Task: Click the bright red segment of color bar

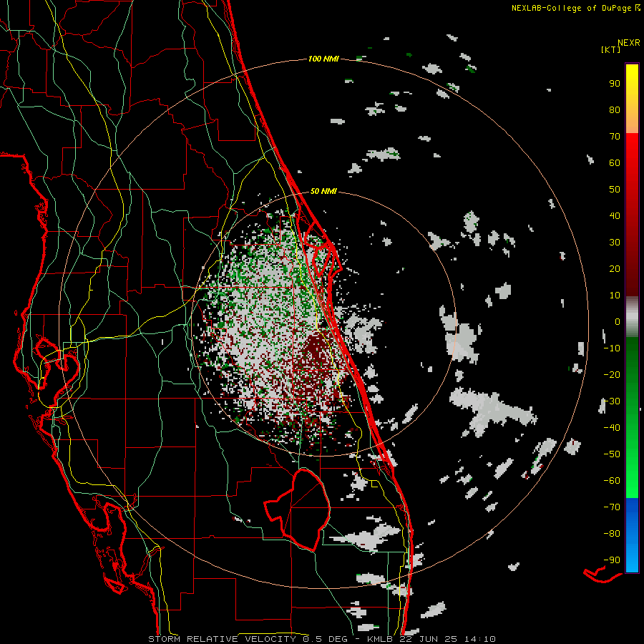Action: coord(632,165)
